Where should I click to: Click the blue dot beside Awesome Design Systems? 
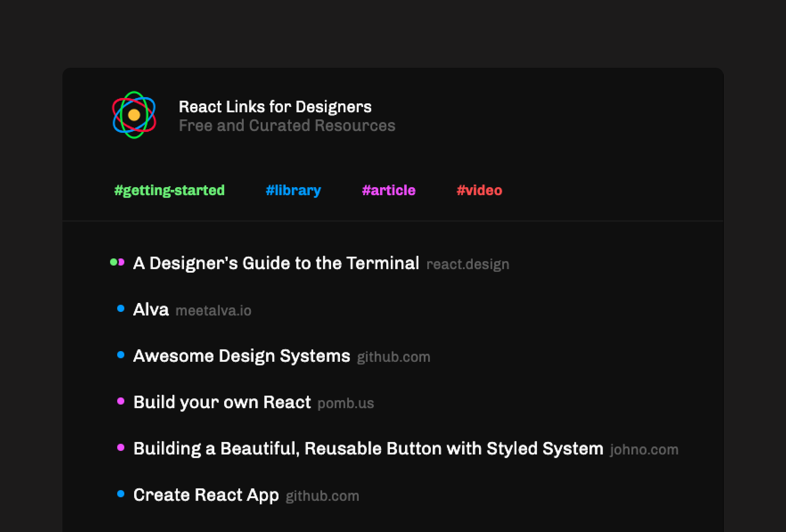(121, 355)
